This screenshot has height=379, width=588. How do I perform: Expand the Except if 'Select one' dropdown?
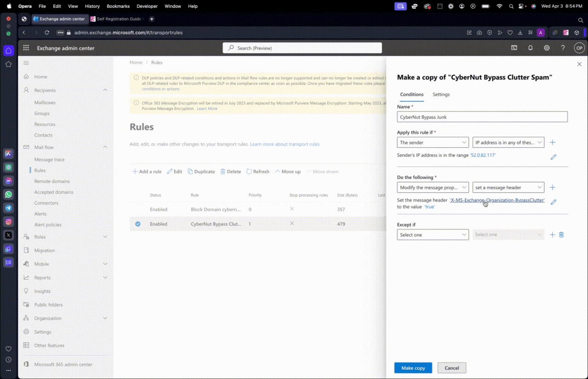pos(432,235)
